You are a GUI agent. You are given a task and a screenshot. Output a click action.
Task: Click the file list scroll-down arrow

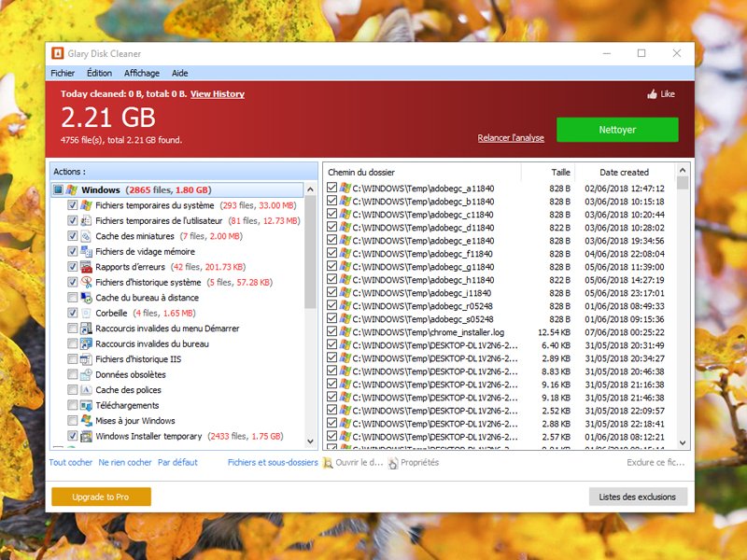(683, 442)
